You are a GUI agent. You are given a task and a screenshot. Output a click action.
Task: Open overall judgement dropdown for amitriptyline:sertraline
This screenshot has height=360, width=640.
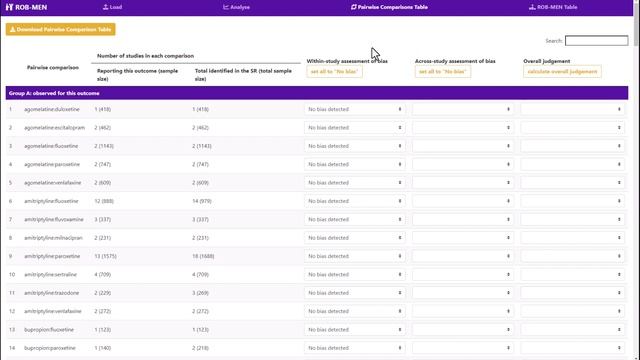tap(573, 275)
